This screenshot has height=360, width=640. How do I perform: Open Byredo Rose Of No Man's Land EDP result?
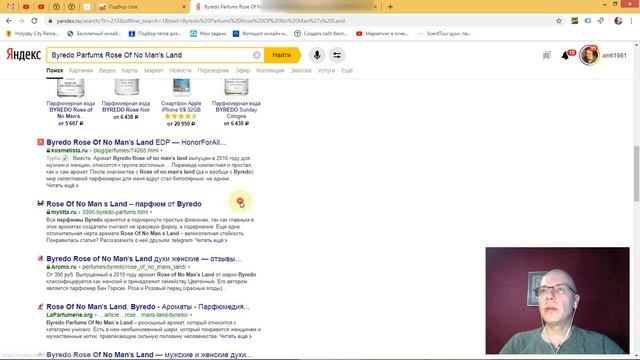tap(136, 142)
